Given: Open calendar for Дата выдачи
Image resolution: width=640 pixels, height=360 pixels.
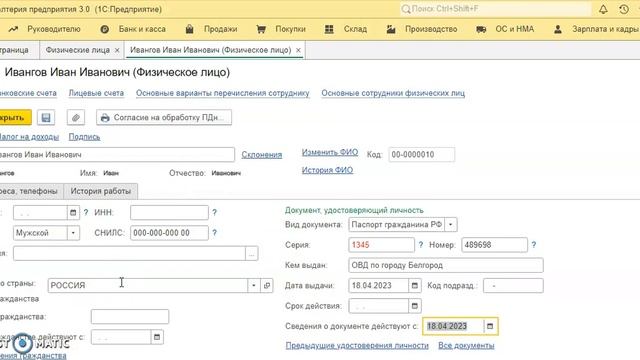Looking at the screenshot, I should tap(415, 285).
